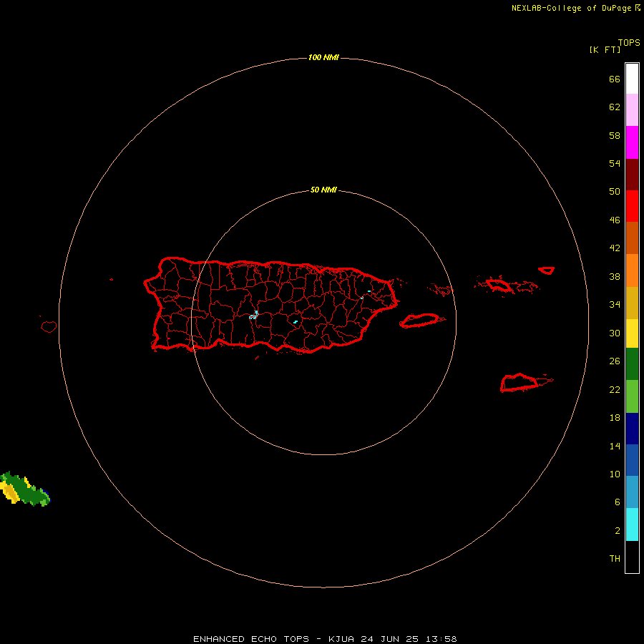
Task: Click the 22 legend value
Action: [615, 390]
